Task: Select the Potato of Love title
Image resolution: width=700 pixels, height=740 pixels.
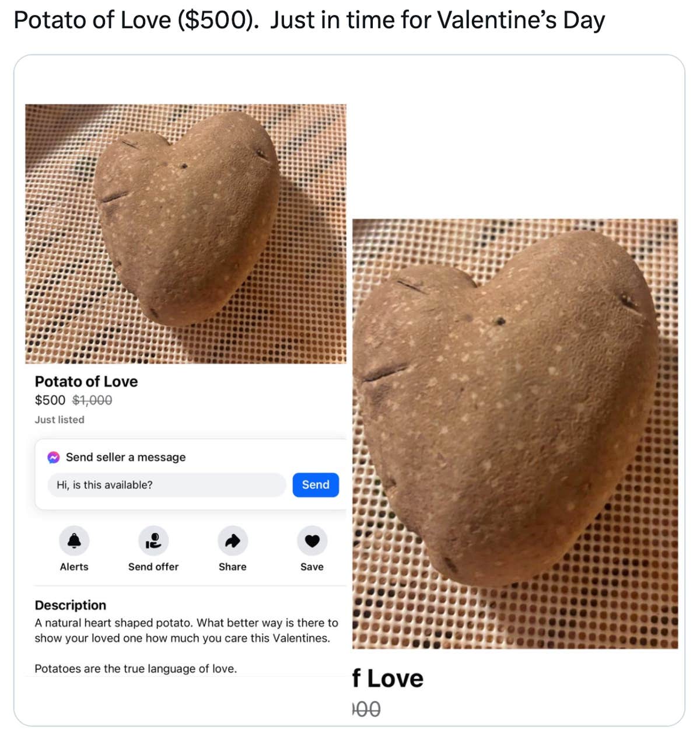Action: (x=86, y=382)
